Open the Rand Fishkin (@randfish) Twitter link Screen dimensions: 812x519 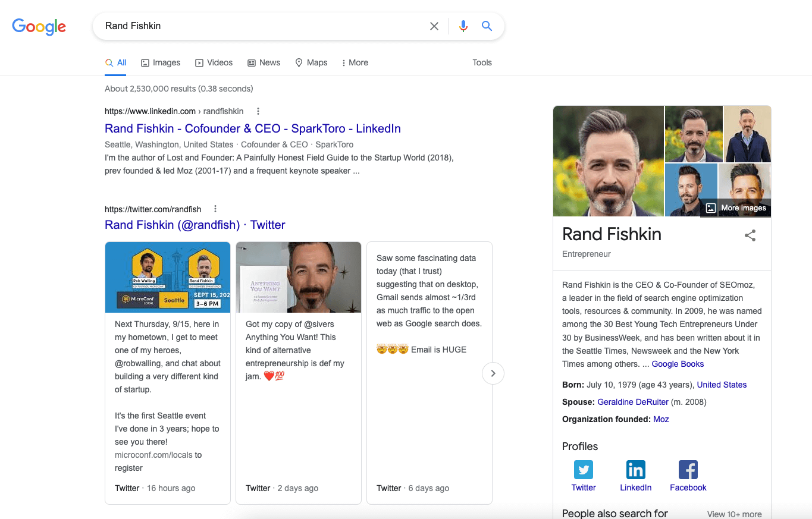195,225
